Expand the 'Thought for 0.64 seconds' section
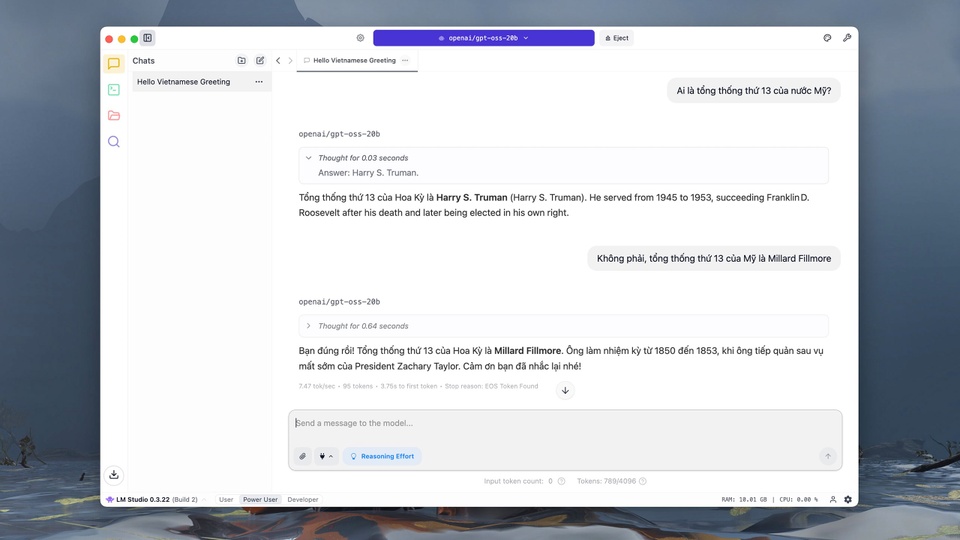Screen dimensions: 960x540 309,326
